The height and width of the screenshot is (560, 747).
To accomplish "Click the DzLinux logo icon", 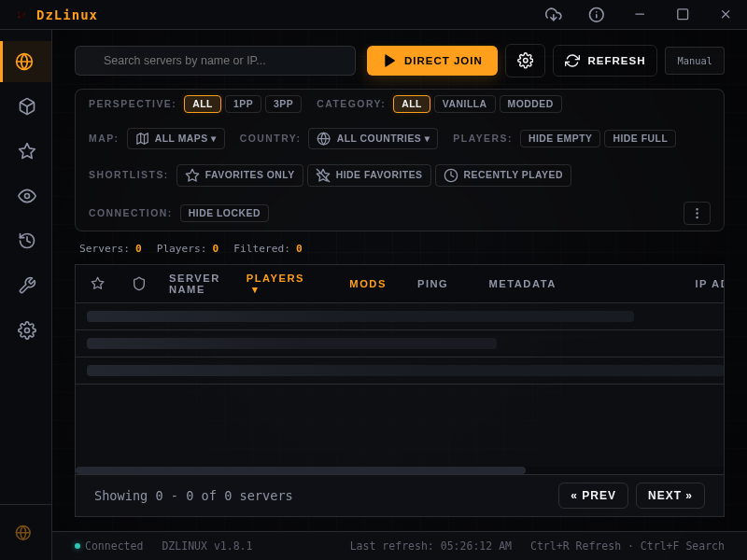I will (x=21, y=15).
